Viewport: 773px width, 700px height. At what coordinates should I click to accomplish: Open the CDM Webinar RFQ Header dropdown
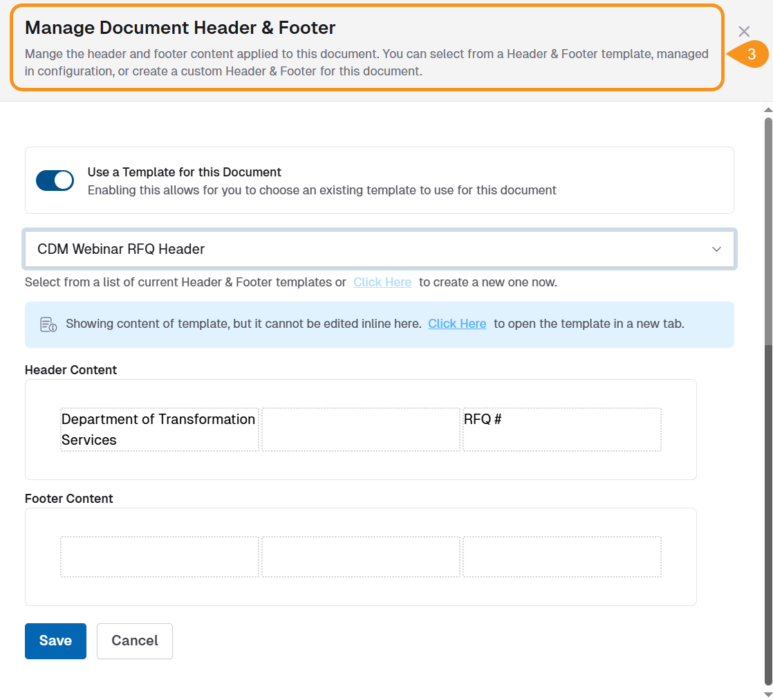click(x=373, y=249)
